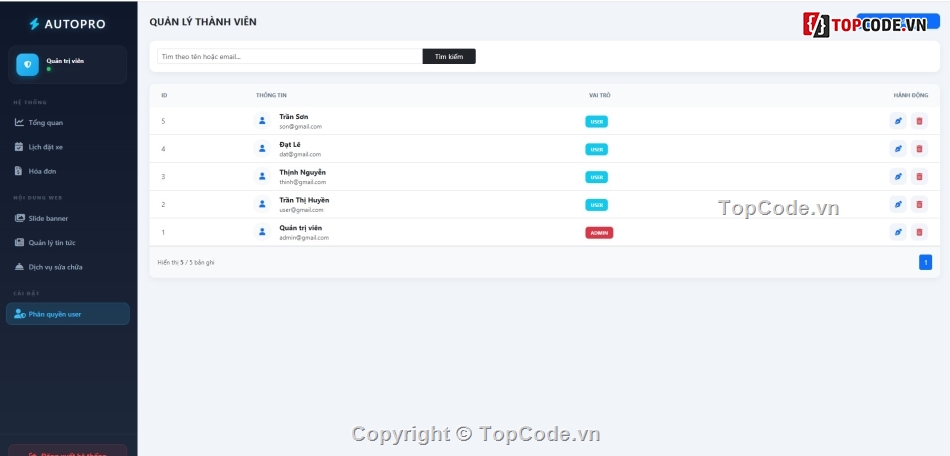Click the name Thịnh Nguyễn in the table
The width and height of the screenshot is (950, 456).
coord(302,172)
